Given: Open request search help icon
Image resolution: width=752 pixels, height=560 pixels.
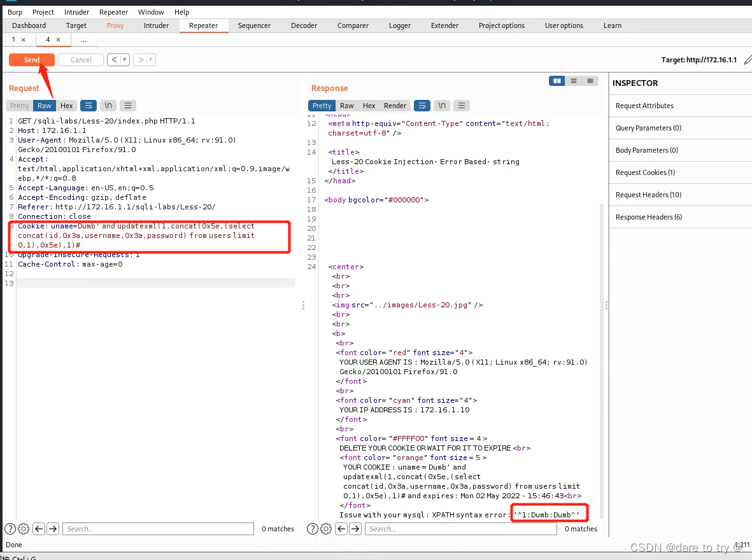Looking at the screenshot, I should (10, 529).
